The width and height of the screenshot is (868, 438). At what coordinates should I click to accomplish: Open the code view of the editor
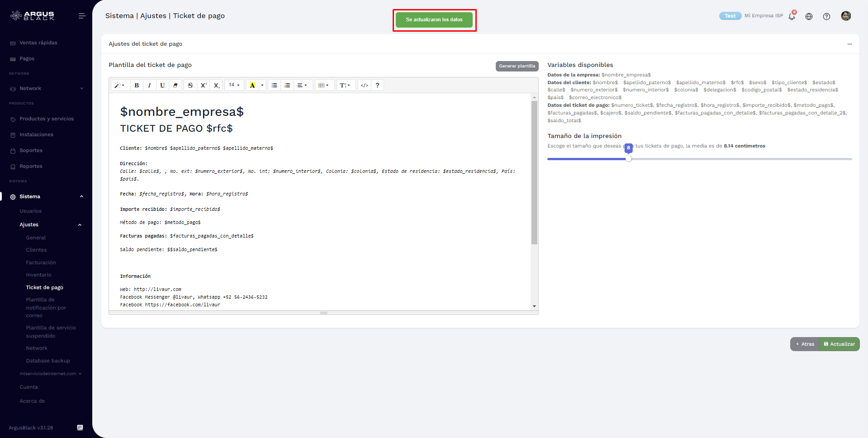(x=364, y=86)
